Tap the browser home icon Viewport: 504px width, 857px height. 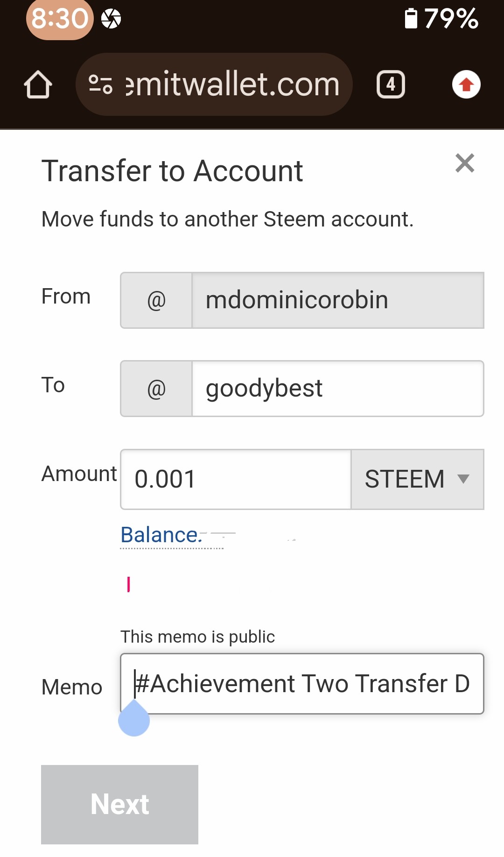(x=38, y=85)
